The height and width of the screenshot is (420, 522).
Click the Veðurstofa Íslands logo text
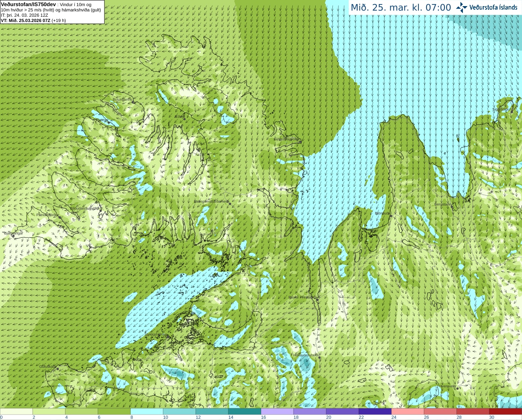(x=493, y=7)
